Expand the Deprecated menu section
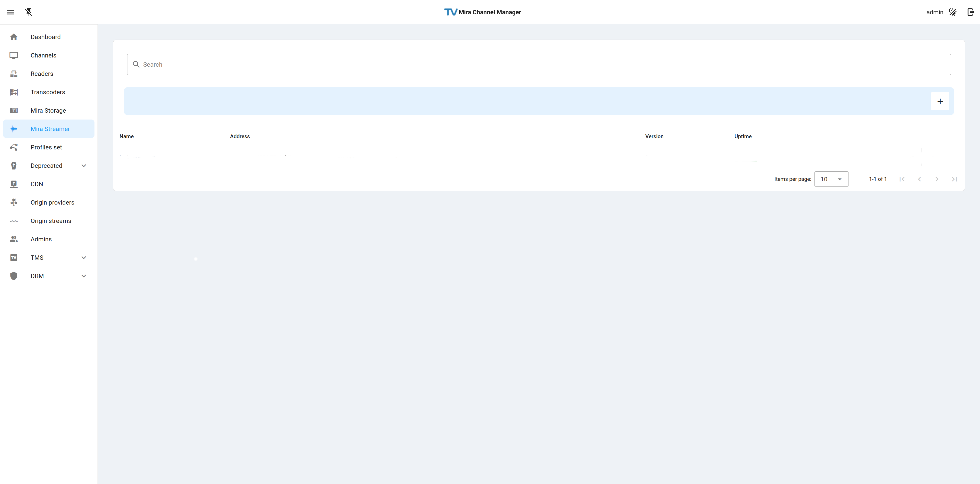The height and width of the screenshot is (484, 980). coord(84,166)
